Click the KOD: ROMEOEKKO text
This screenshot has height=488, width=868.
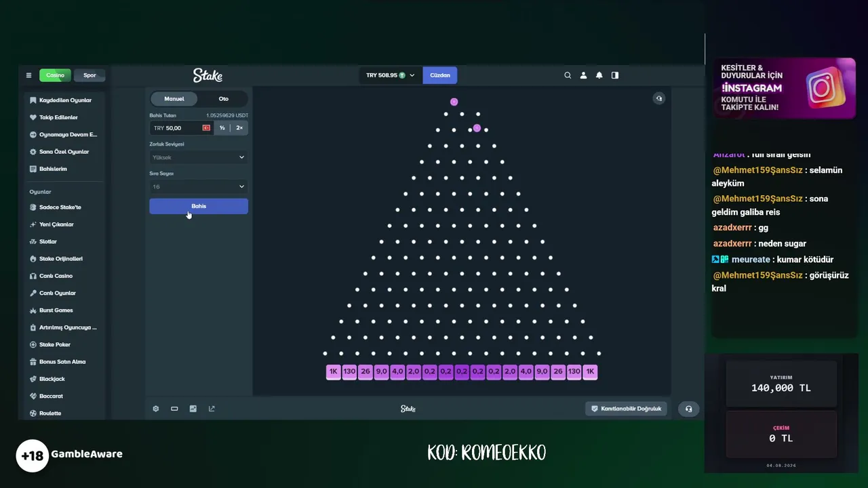[x=486, y=453]
